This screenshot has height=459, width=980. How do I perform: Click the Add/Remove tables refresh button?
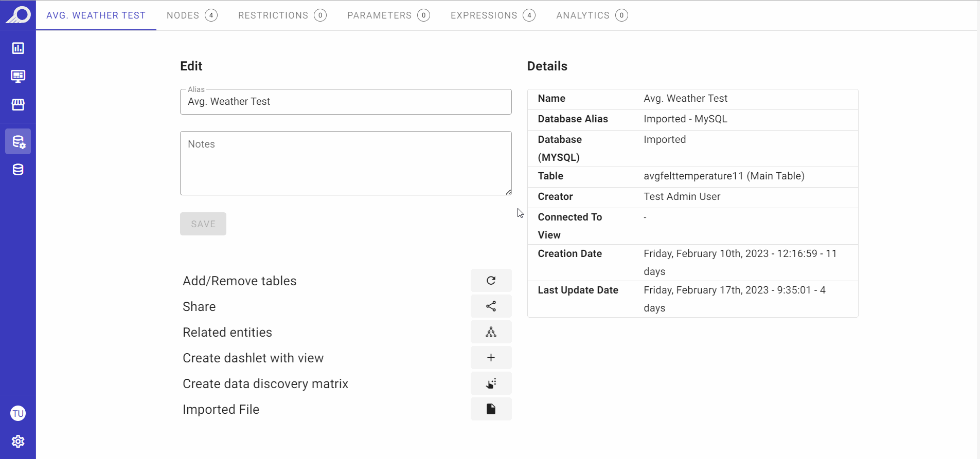tap(491, 281)
